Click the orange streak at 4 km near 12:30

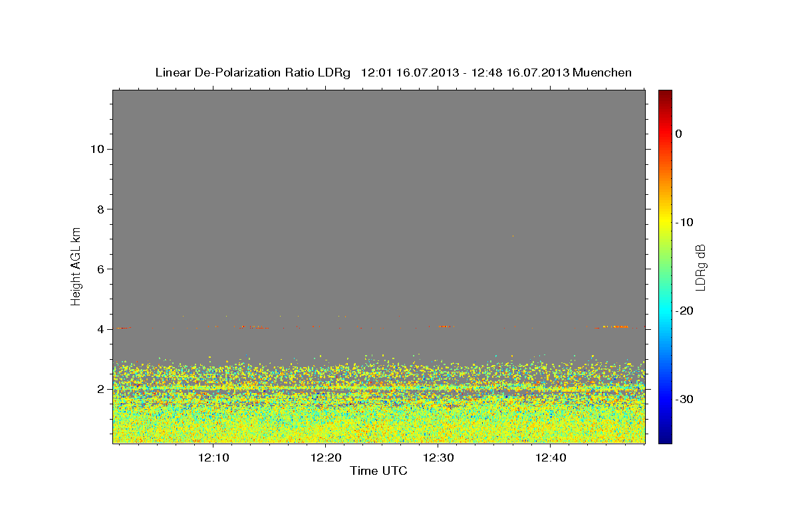[446, 327]
